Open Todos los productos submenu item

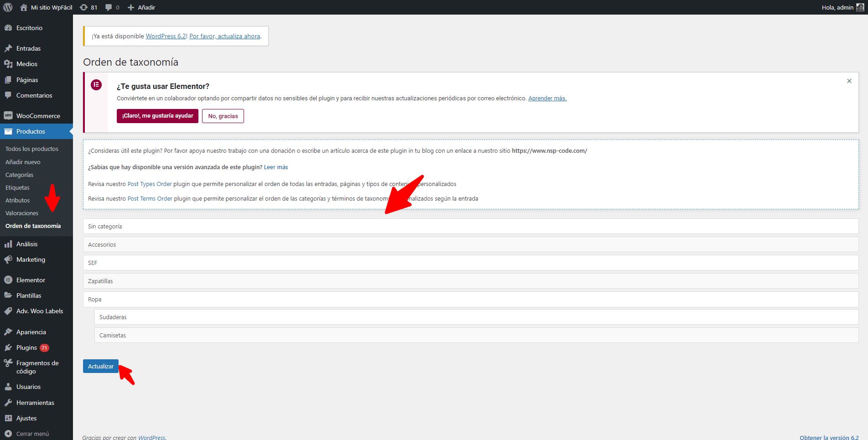32,149
